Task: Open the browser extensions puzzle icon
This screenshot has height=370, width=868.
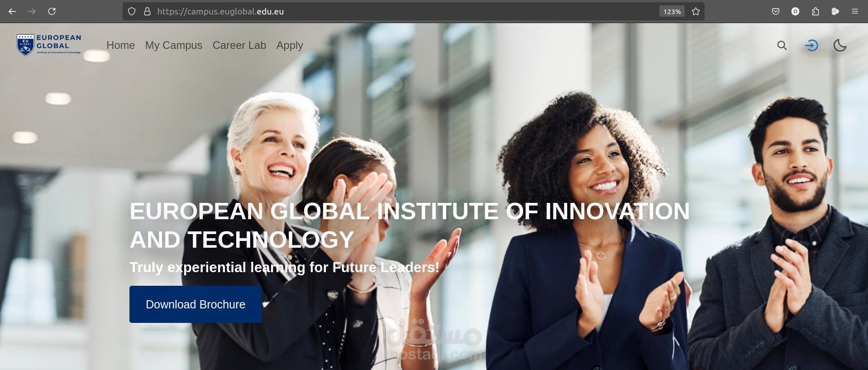Action: pos(816,11)
